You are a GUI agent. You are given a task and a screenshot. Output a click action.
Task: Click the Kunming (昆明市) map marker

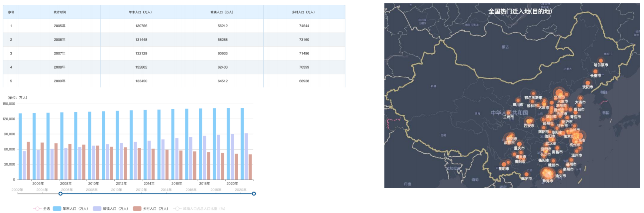point(504,164)
